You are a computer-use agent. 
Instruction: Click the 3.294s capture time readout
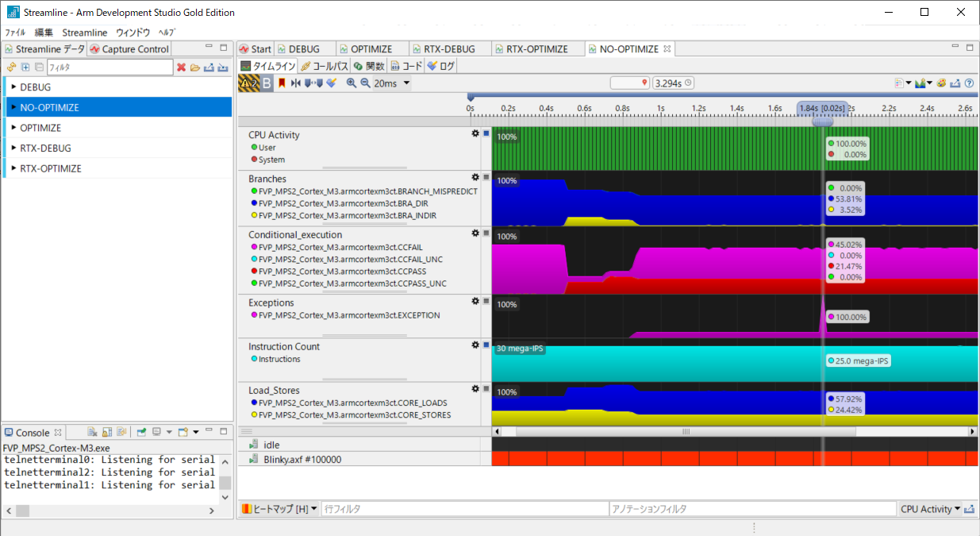(674, 83)
